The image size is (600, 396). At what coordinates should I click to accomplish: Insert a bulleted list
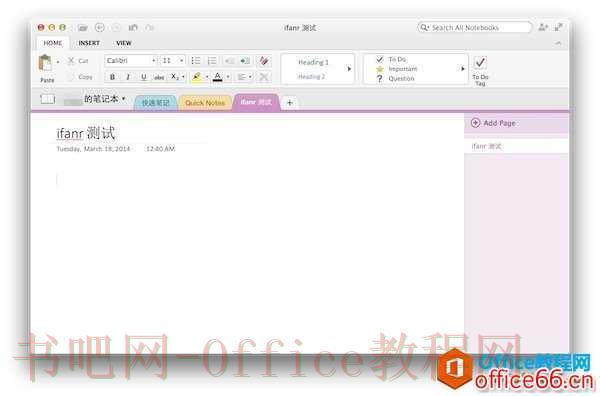(x=196, y=60)
